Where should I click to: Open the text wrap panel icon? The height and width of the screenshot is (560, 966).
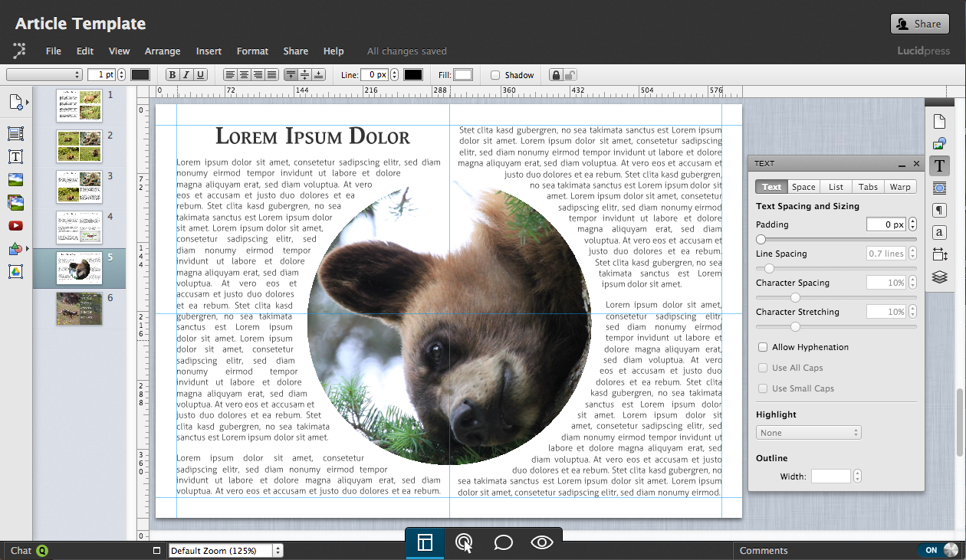pos(939,188)
